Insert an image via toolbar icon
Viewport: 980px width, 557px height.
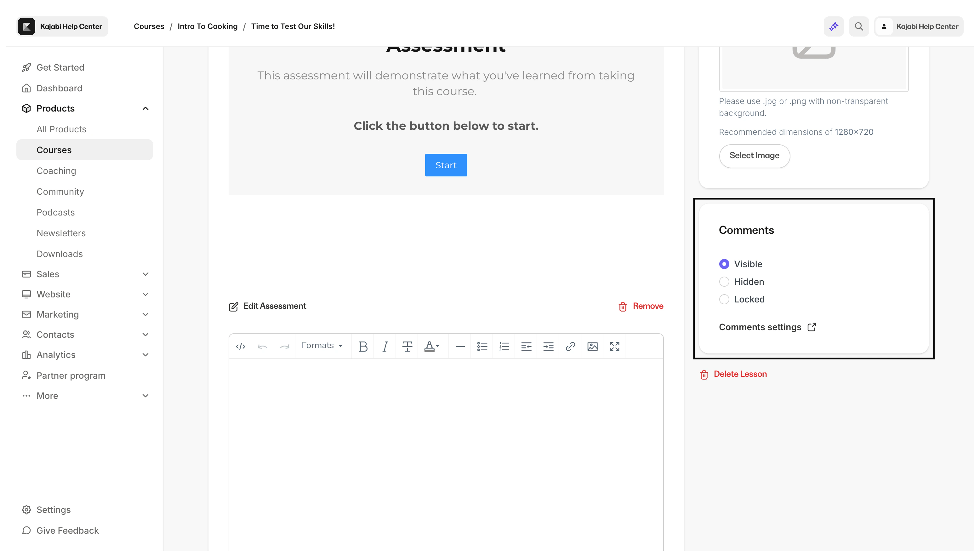[x=592, y=347]
